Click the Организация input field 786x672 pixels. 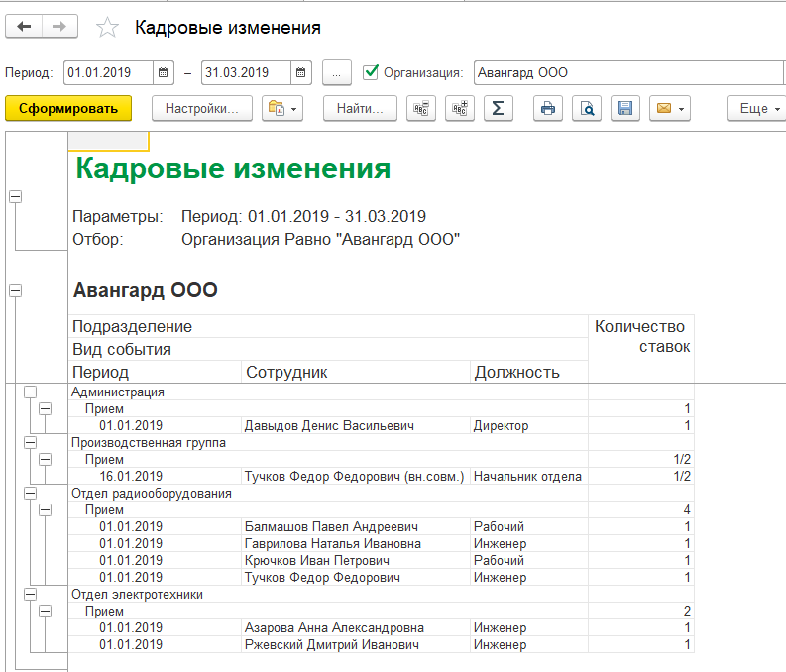pos(624,72)
